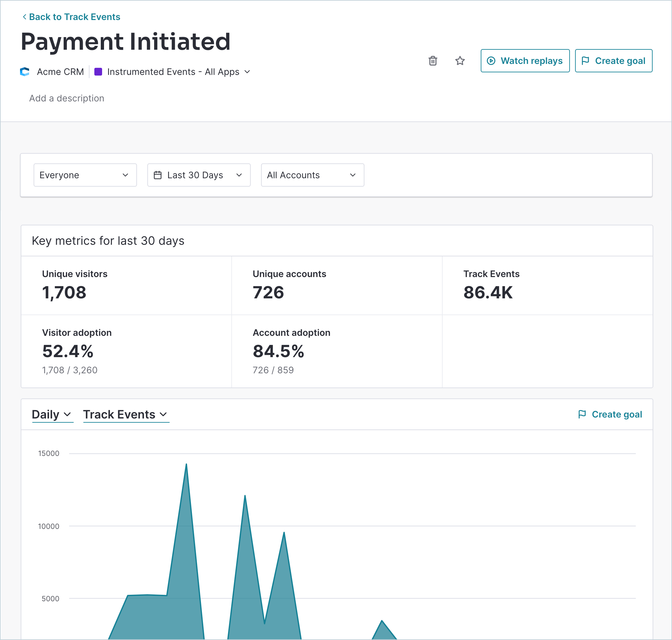
Task: Click the calendar icon in date filter
Action: coord(158,175)
